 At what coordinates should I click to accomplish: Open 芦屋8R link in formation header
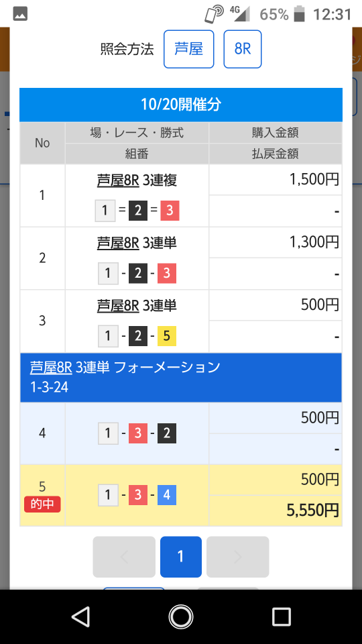point(52,367)
